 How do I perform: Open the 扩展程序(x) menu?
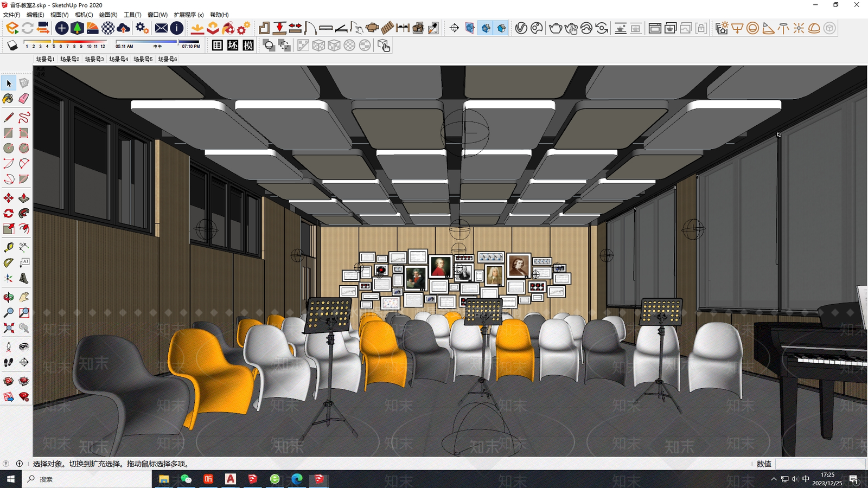coord(189,15)
